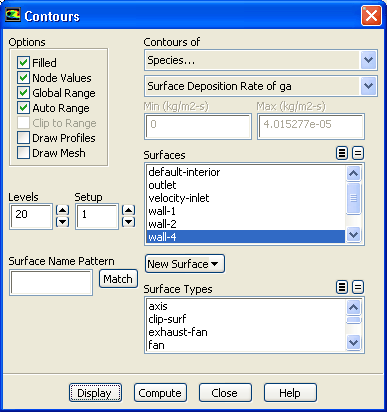Screen dimensions: 387x412
Task: Select exhaust-fan in Surface Types list
Action: pos(246,332)
